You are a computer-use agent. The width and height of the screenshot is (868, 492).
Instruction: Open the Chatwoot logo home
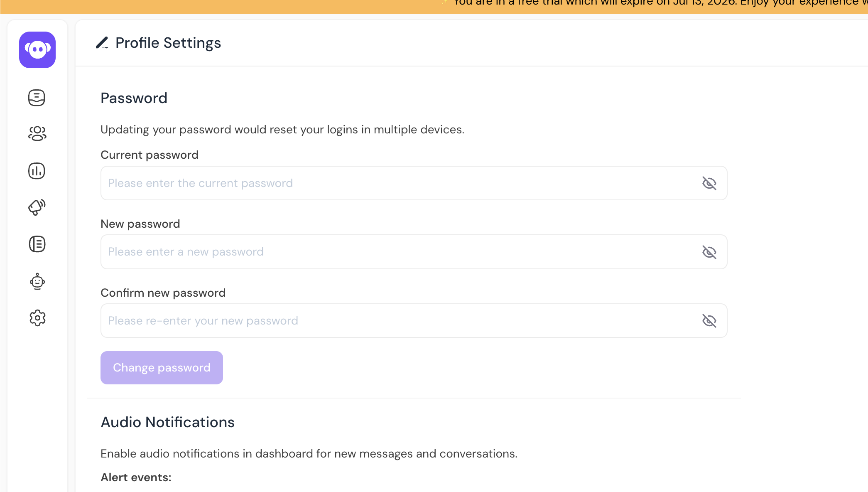[x=37, y=50]
